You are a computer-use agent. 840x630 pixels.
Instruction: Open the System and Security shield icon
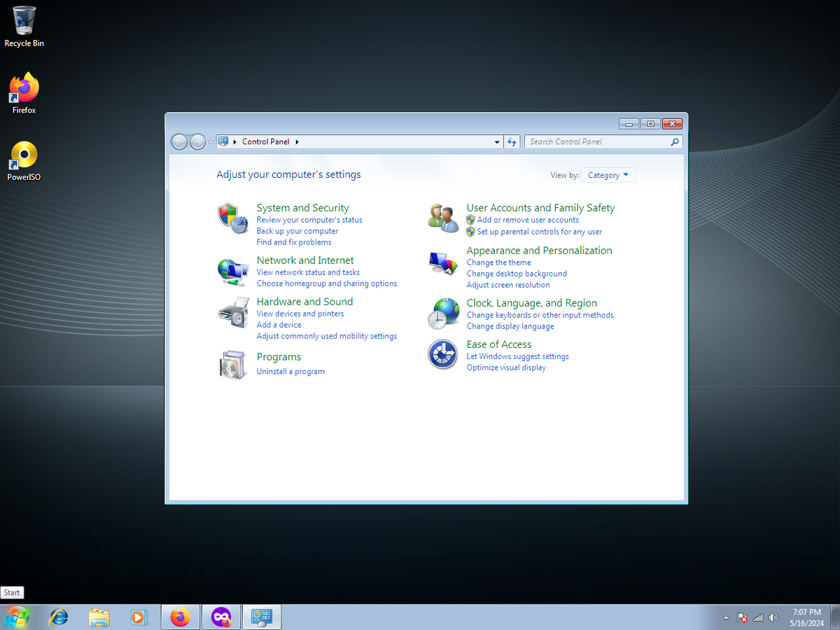pyautogui.click(x=232, y=218)
